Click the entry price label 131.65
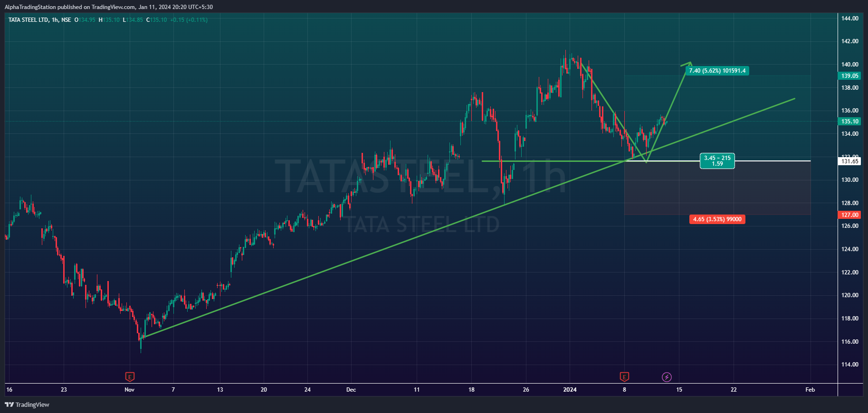Image resolution: width=868 pixels, height=413 pixels. (850, 161)
